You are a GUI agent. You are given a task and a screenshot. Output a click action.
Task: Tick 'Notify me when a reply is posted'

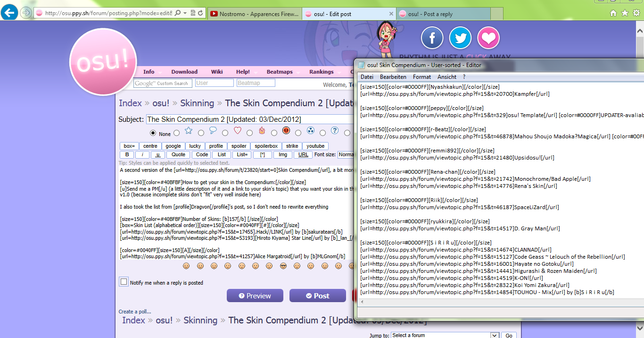[x=124, y=282]
